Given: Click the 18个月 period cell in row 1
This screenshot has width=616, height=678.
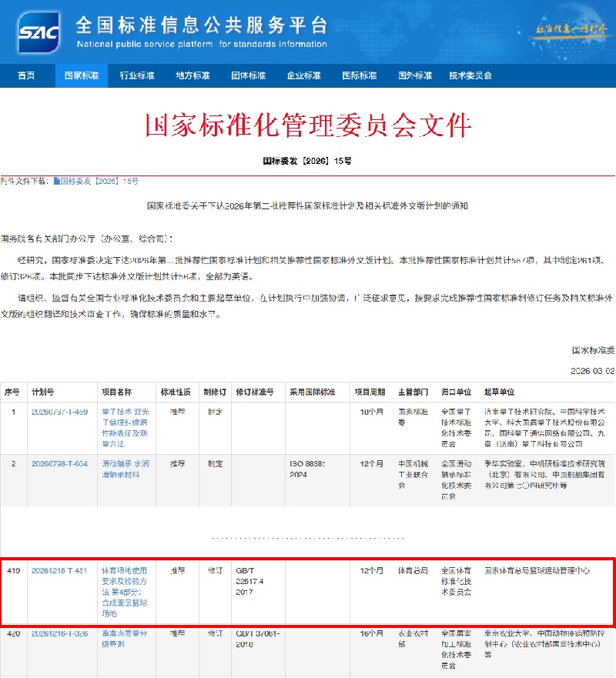Looking at the screenshot, I should [372, 412].
